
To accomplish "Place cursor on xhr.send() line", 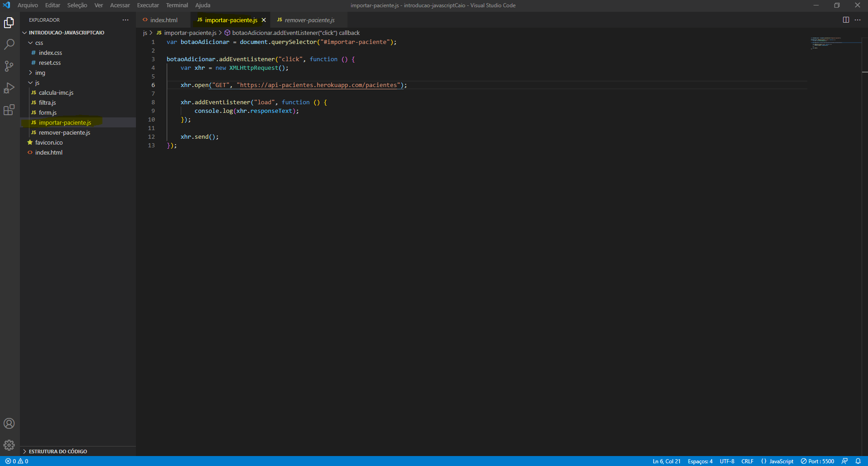I will click(199, 137).
